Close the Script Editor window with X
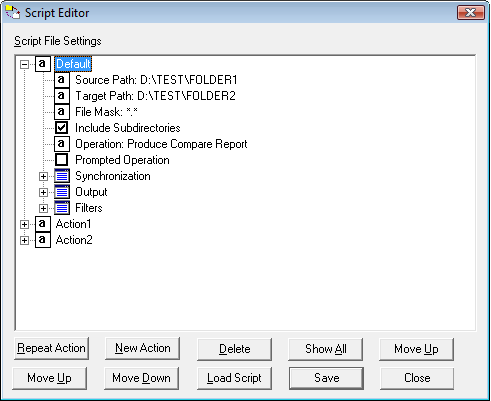Viewport: 491px width, 401px height. 471,13
